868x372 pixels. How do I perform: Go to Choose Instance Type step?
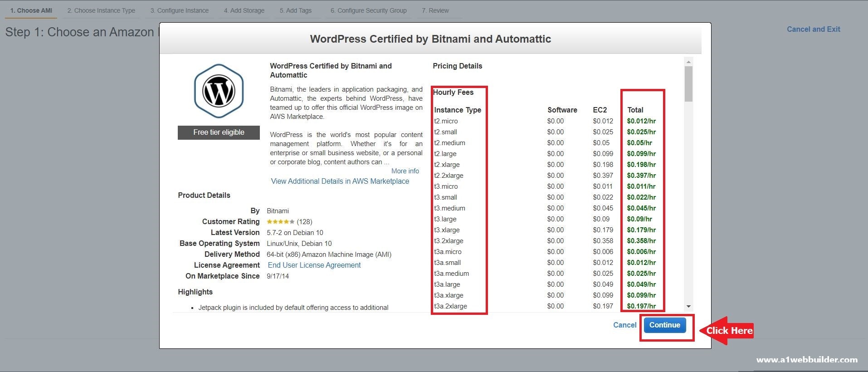pyautogui.click(x=101, y=10)
